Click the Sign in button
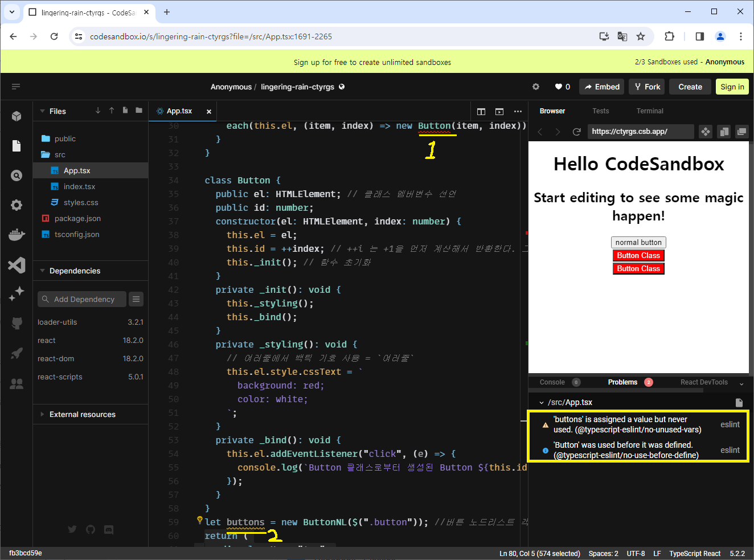 [x=732, y=87]
